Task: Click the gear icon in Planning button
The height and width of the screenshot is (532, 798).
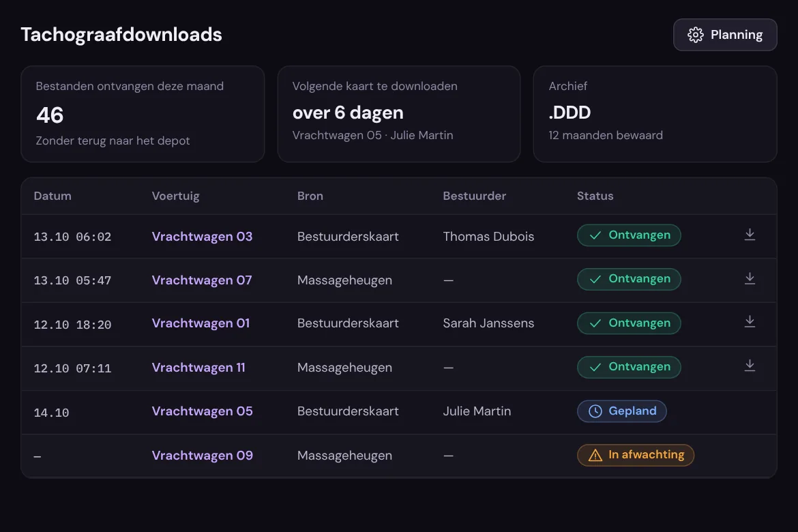Action: pyautogui.click(x=695, y=35)
